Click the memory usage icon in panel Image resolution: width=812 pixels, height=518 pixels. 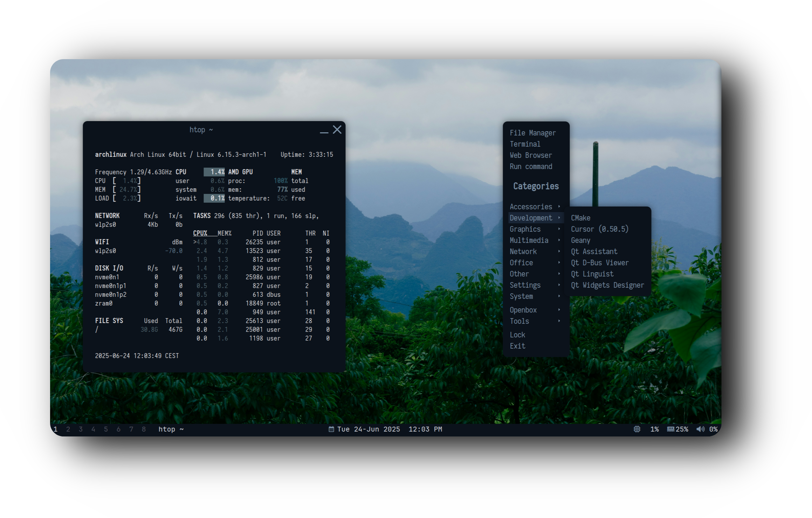pos(670,429)
